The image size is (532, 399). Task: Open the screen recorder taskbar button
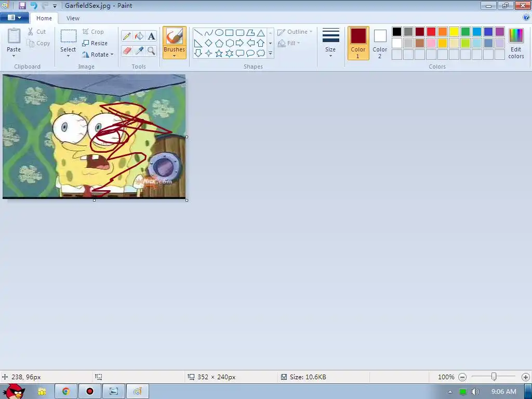89,392
